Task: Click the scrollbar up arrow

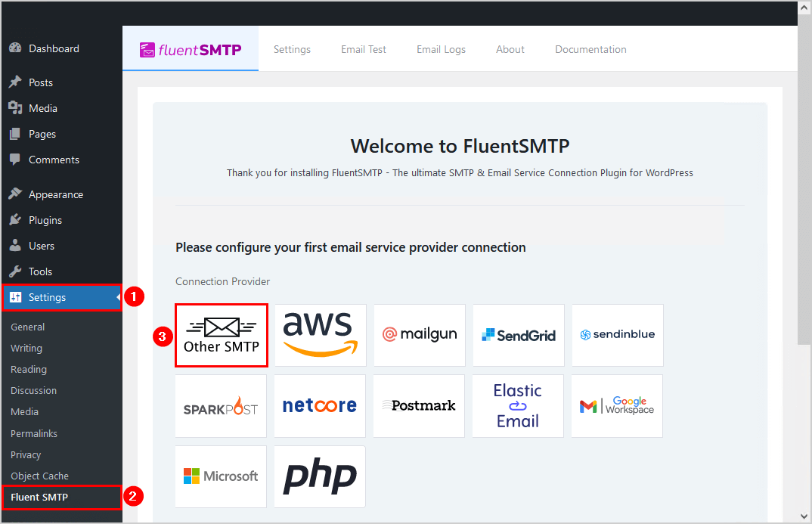Action: tap(804, 8)
